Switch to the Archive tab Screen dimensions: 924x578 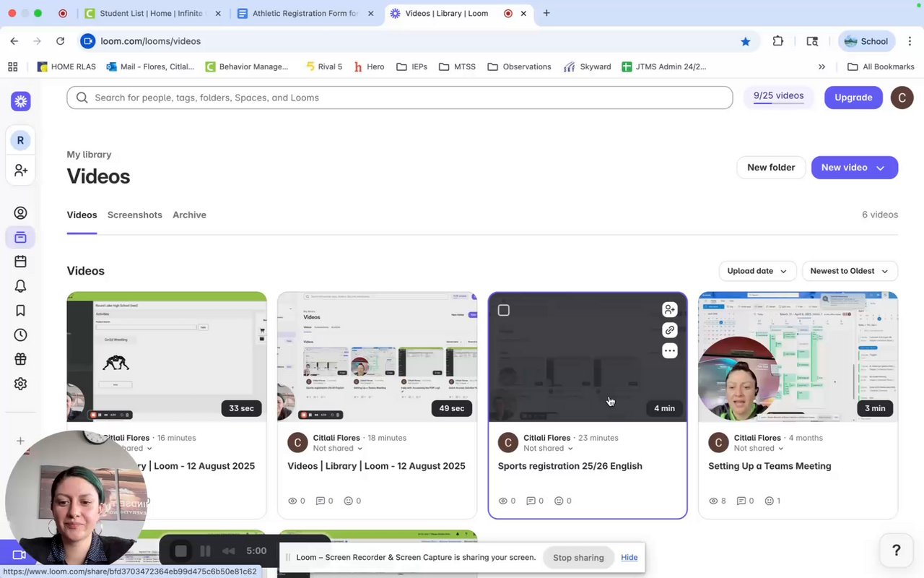189,215
